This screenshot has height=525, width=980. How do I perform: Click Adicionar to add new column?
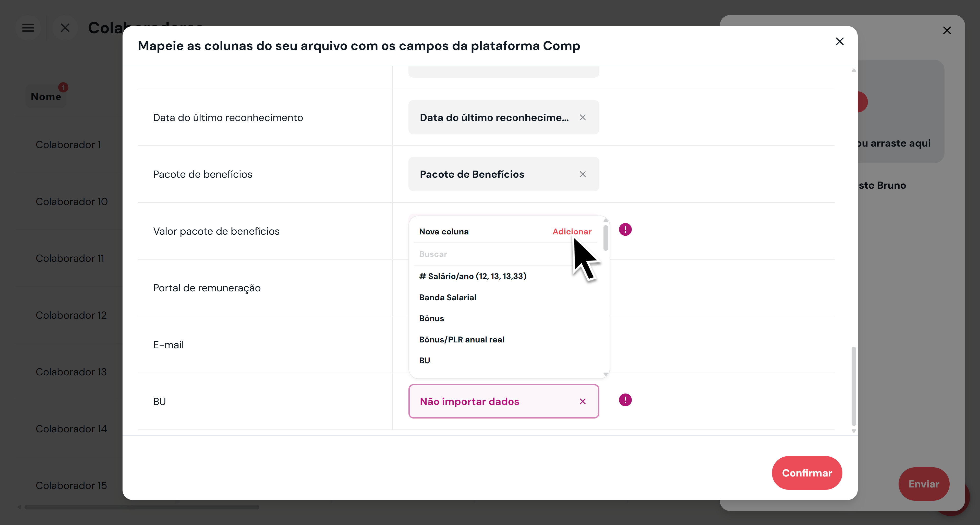[572, 232]
